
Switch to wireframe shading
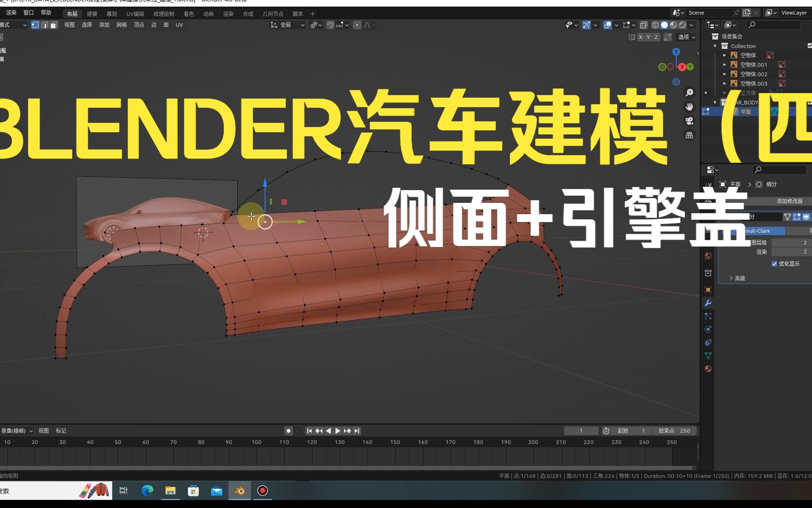[x=656, y=25]
